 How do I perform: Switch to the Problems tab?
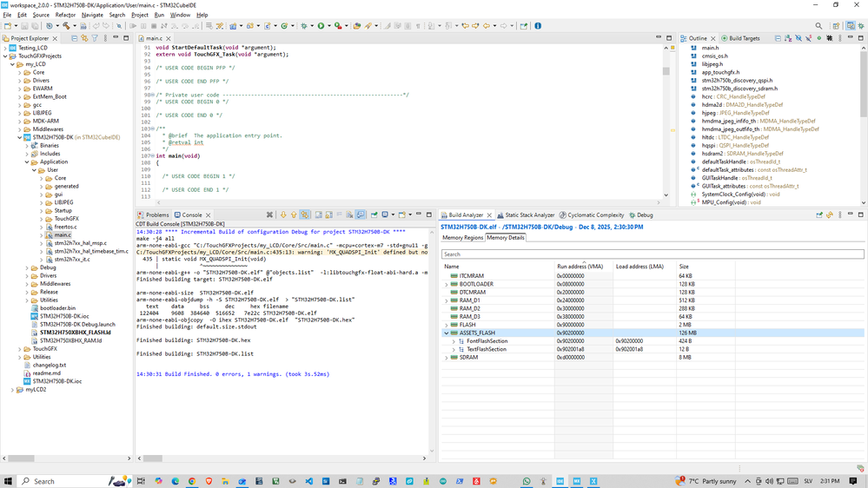point(156,214)
